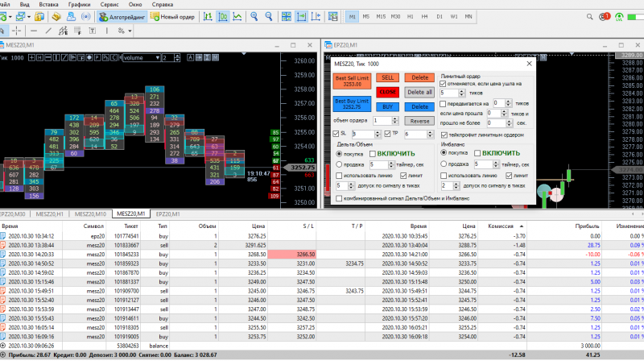Select the equidistant channel tool
The height and width of the screenshot is (361, 644).
click(63, 31)
